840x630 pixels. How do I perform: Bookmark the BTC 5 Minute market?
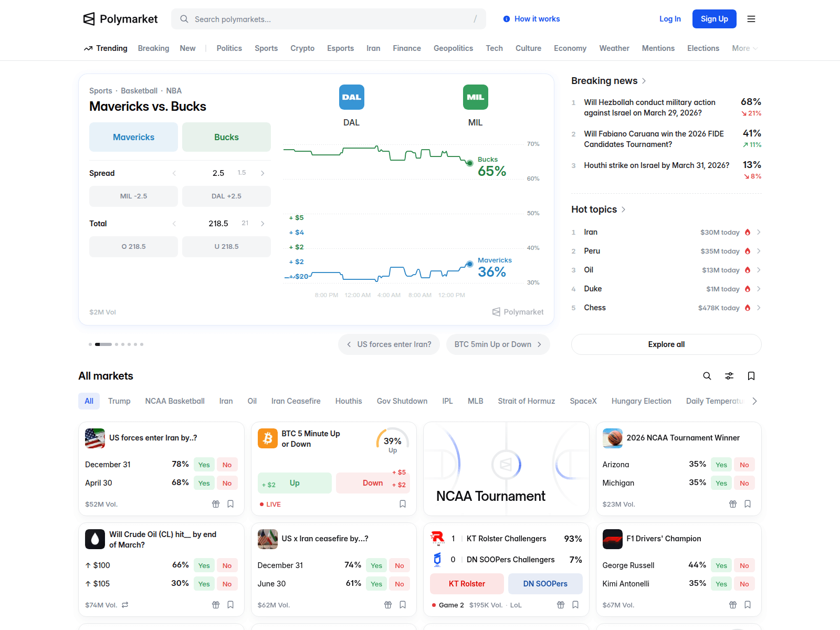(403, 504)
